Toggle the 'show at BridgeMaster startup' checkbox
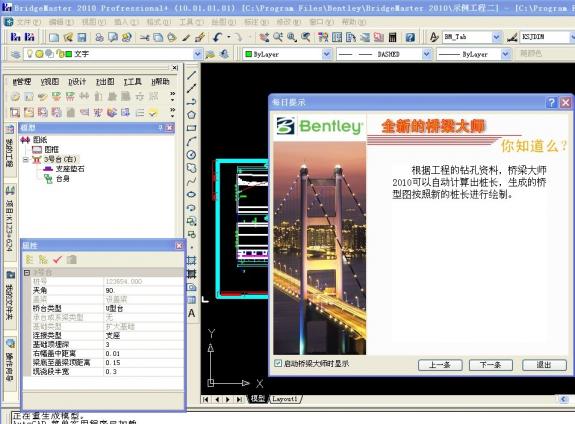Viewport: 575px width, 424px height. click(278, 363)
